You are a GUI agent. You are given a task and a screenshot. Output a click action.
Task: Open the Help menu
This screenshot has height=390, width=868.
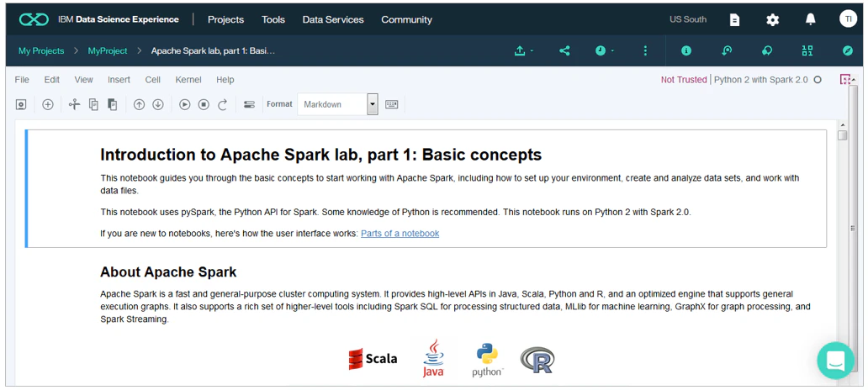point(225,80)
